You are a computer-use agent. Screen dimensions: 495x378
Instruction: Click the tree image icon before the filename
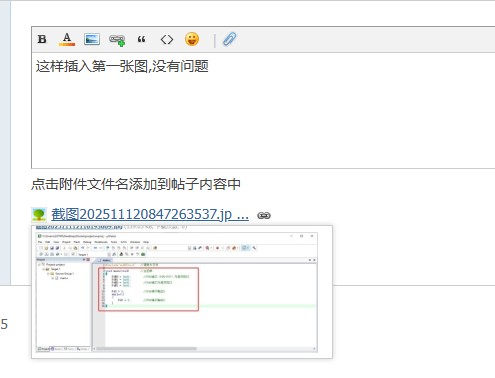click(x=39, y=215)
